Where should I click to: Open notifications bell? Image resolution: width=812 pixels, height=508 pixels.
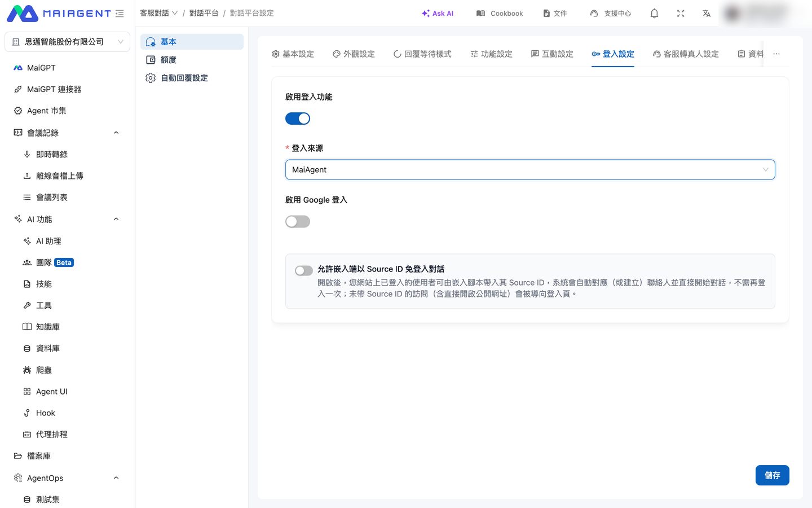click(x=654, y=14)
